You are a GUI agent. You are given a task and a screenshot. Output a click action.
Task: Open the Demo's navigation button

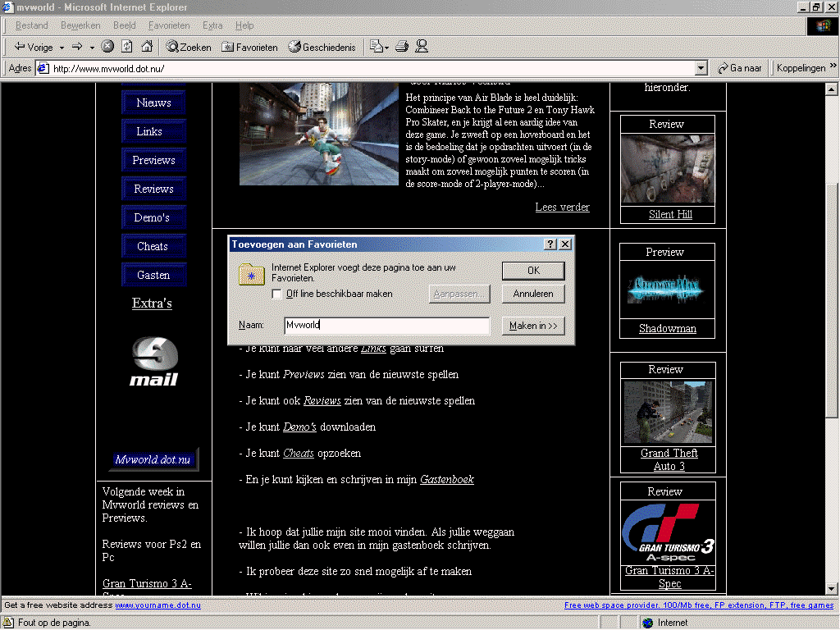(x=153, y=217)
